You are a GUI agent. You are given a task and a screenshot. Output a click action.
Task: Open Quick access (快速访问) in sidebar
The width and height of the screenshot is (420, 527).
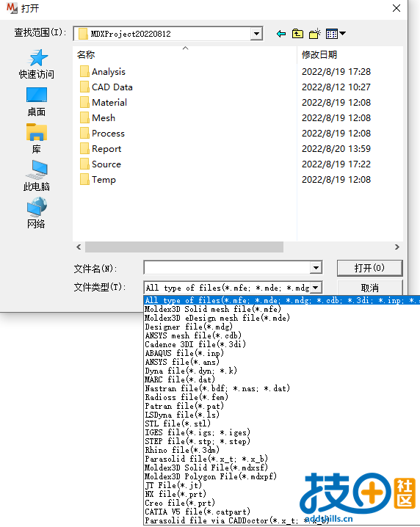click(x=37, y=64)
